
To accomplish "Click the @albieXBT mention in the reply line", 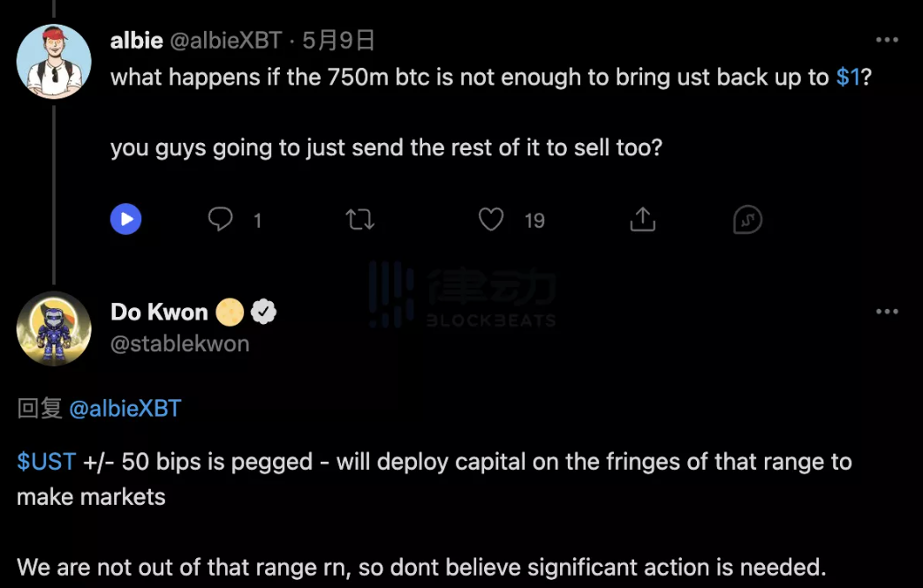I will [x=125, y=408].
